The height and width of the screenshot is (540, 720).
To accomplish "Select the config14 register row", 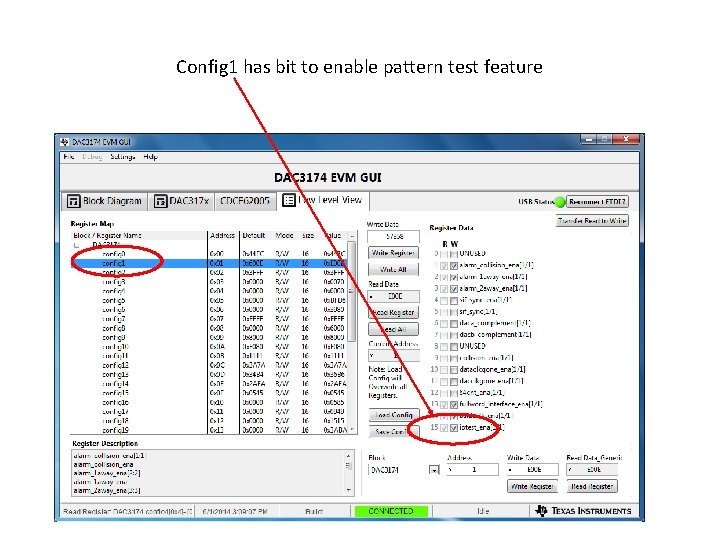I will click(210, 384).
